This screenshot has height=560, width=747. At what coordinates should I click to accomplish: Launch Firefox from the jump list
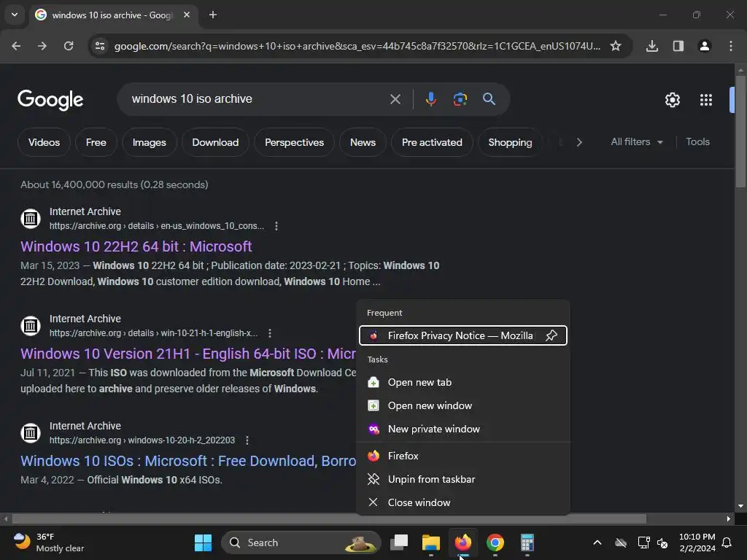pyautogui.click(x=463, y=456)
